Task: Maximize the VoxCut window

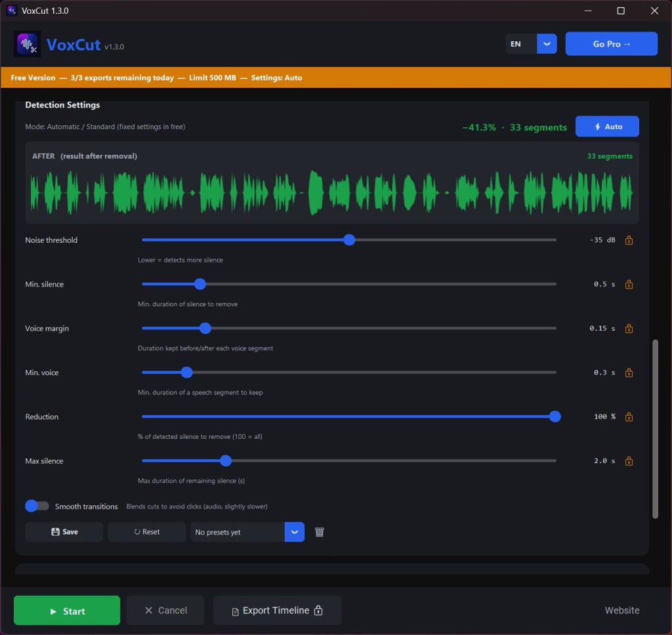Action: tap(621, 10)
